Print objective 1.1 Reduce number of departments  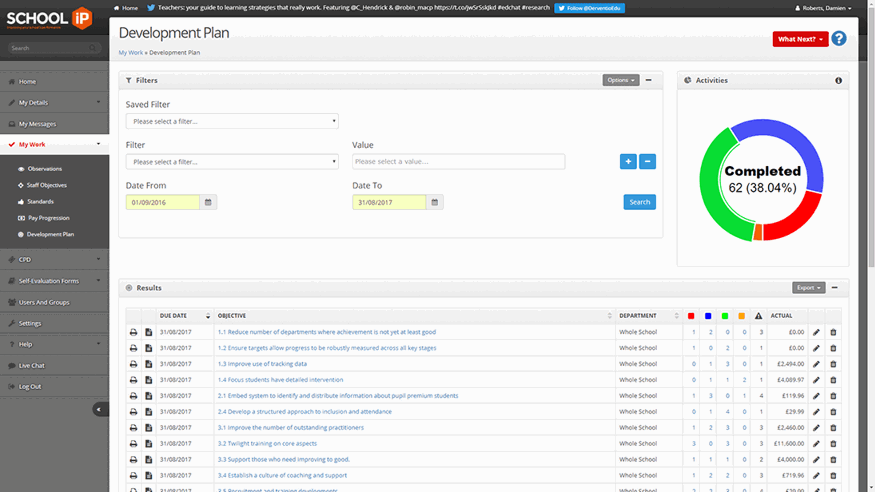pyautogui.click(x=133, y=332)
